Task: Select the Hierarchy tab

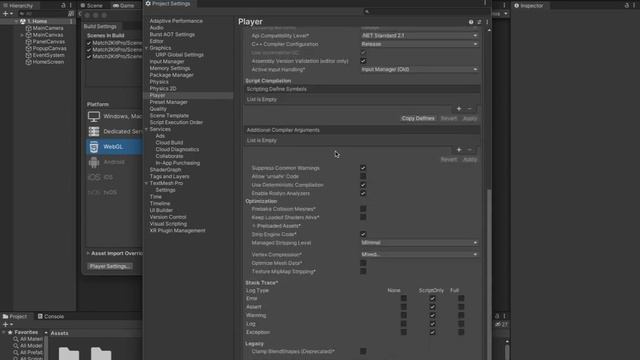Action: [x=18, y=5]
